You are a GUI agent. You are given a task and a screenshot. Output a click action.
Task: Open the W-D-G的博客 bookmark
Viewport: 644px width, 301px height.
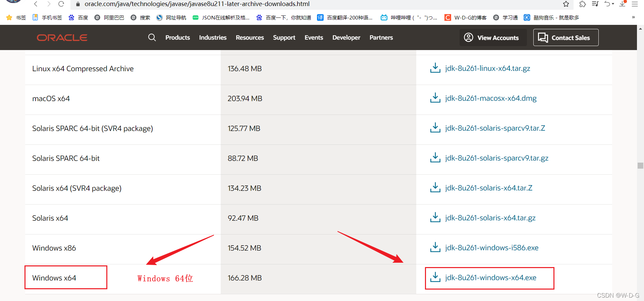[466, 17]
